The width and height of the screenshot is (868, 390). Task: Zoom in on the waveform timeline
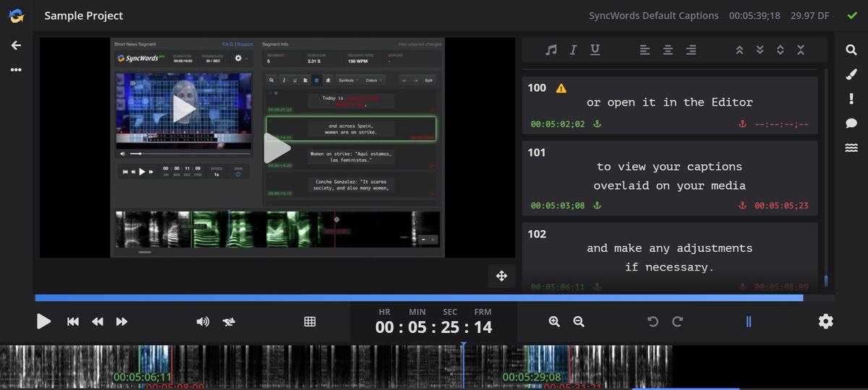554,322
